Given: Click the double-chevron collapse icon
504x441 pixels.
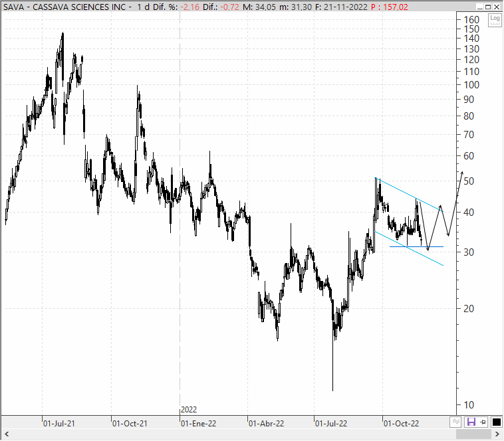Looking at the screenshot, I should (x=455, y=422).
